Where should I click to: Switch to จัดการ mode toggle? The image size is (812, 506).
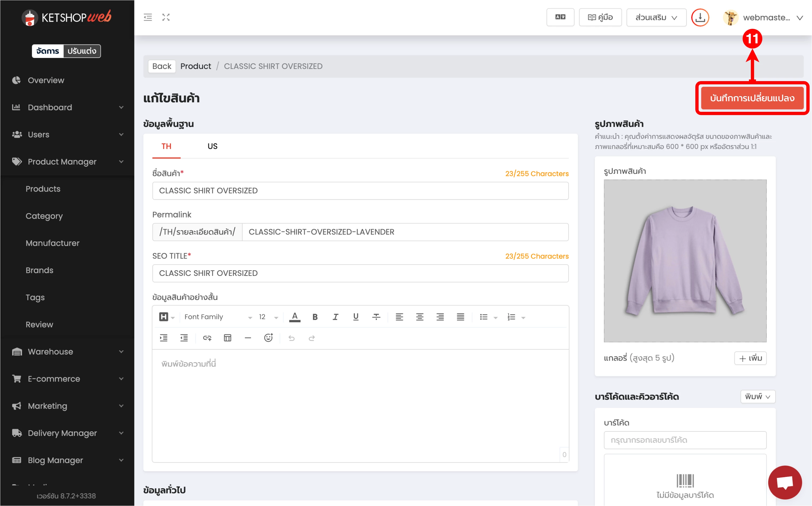tap(47, 51)
